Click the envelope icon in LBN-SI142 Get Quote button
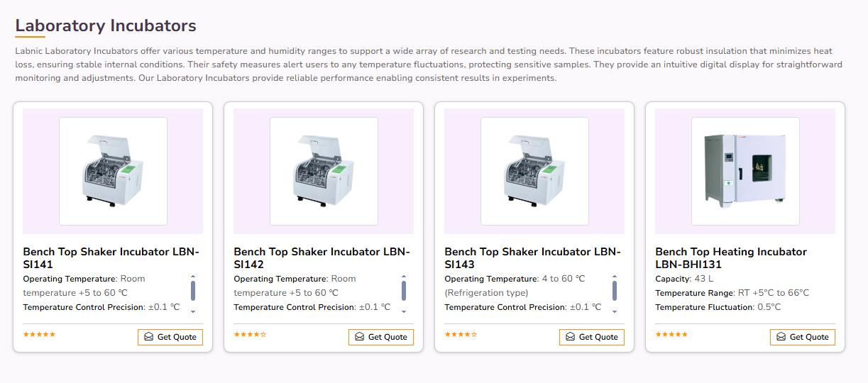 click(x=359, y=337)
